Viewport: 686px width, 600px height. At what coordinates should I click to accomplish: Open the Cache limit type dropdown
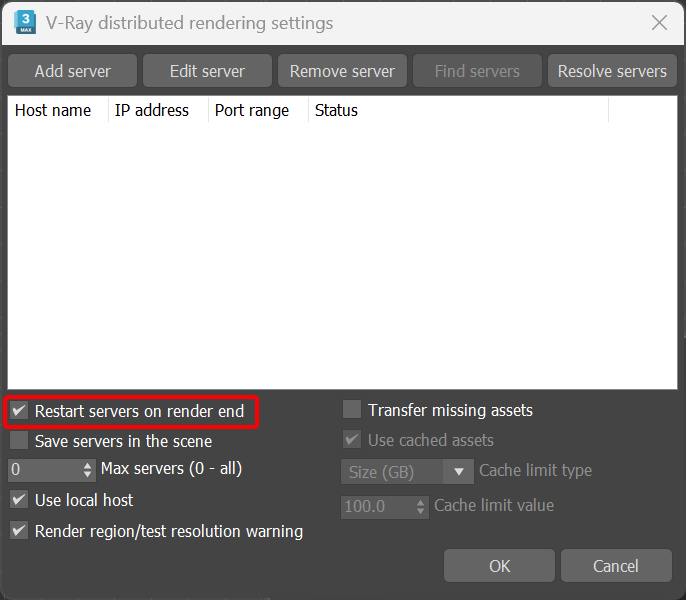pos(407,472)
